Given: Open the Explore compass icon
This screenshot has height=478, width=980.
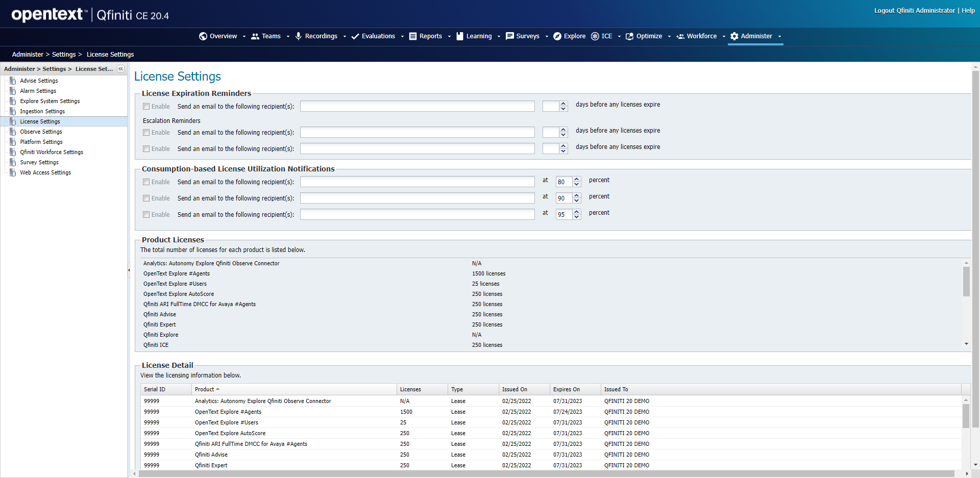Looking at the screenshot, I should tap(557, 36).
